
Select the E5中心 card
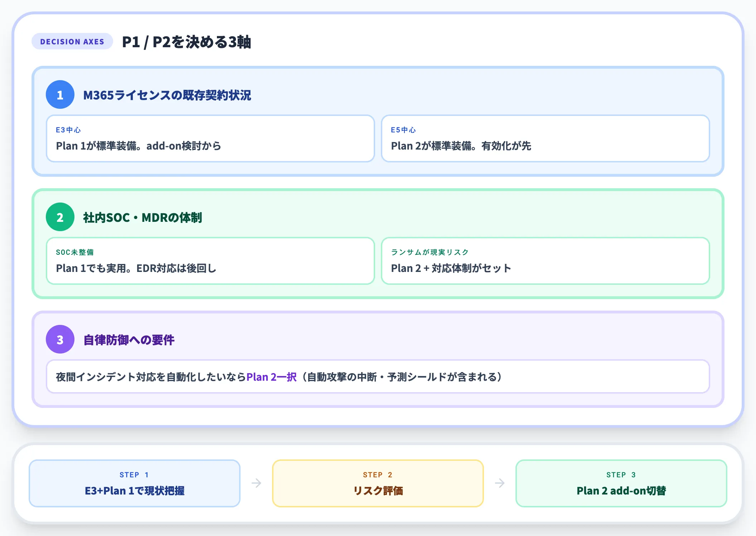[x=546, y=138]
